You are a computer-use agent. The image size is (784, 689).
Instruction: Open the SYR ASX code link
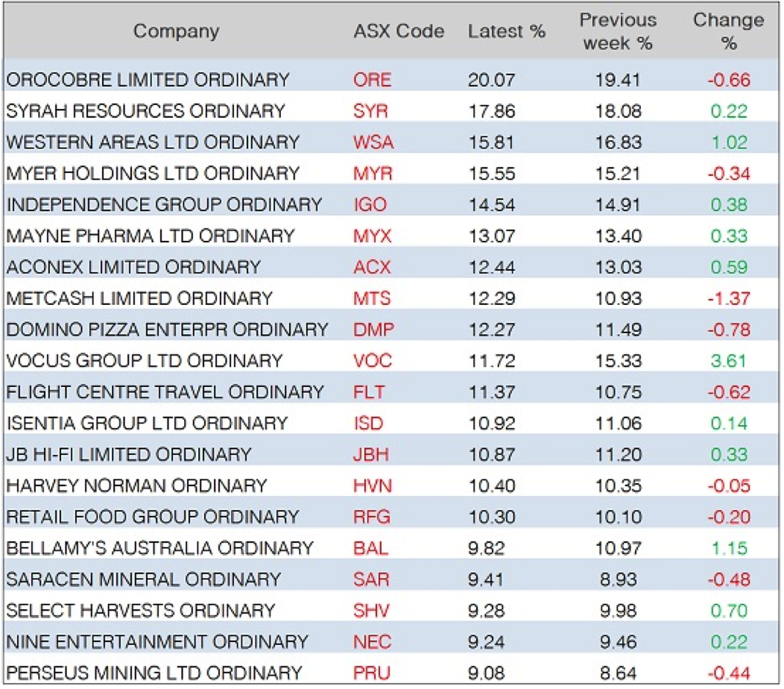tap(371, 111)
